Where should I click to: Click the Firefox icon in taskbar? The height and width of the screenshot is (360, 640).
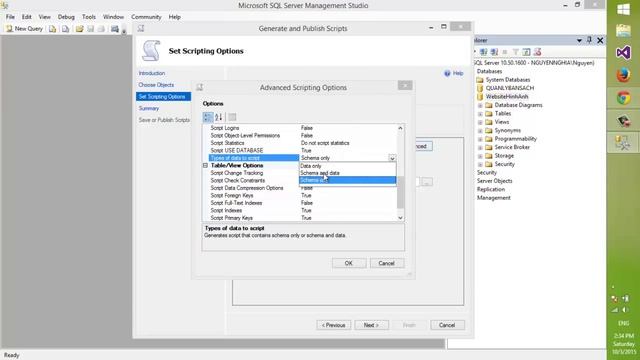(623, 75)
